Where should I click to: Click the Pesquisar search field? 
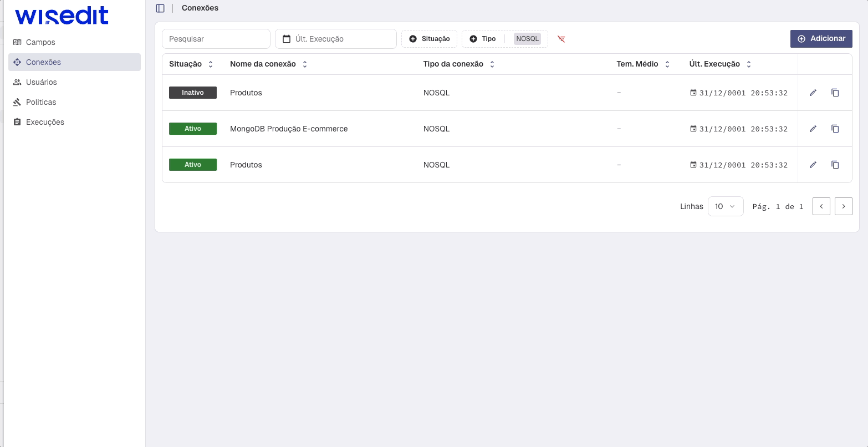tap(216, 39)
